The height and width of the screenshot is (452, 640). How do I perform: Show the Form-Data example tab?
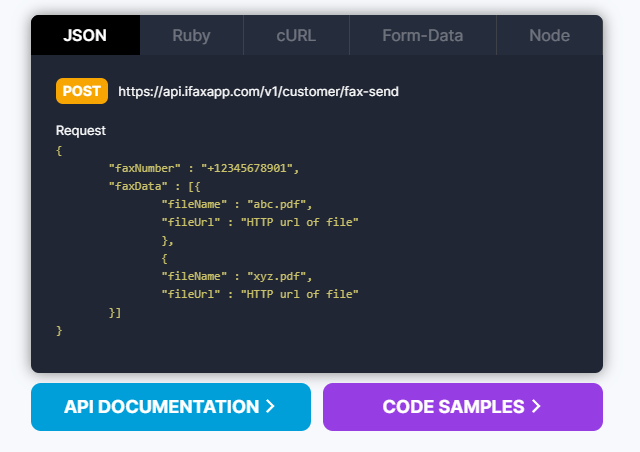422,35
